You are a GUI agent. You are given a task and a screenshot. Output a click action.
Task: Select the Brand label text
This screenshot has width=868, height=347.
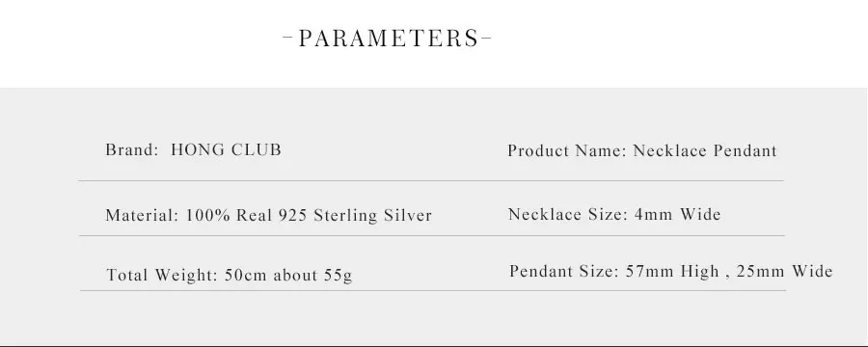[x=132, y=150]
